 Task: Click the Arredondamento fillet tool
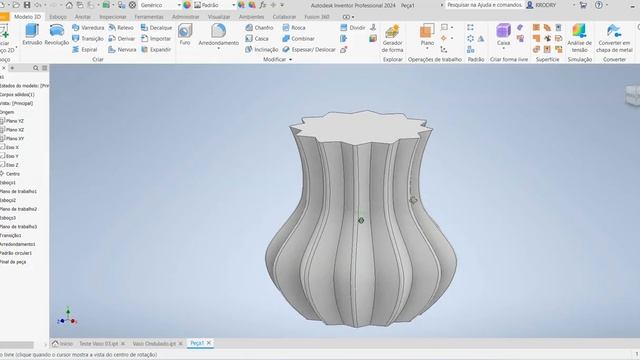click(218, 33)
